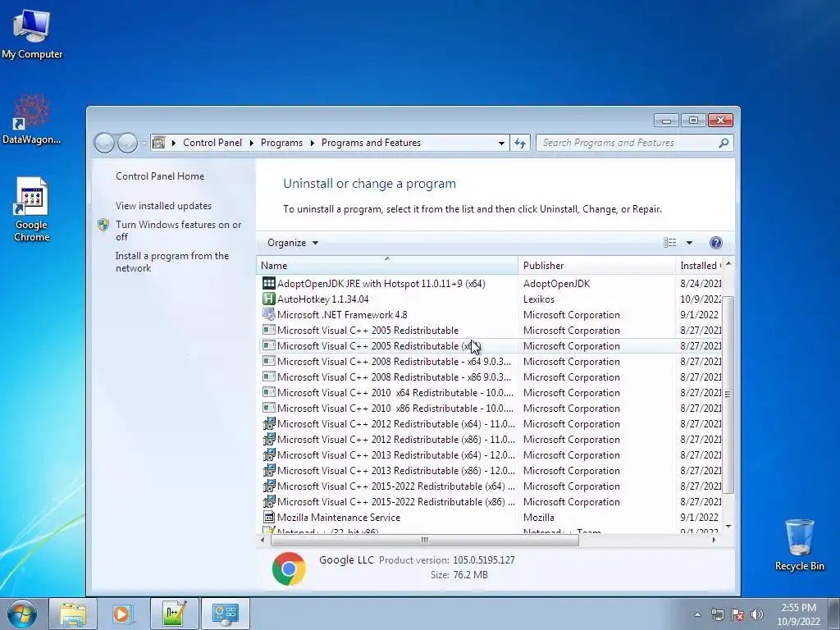Click the vertical scrollbar thumb

pos(728,395)
